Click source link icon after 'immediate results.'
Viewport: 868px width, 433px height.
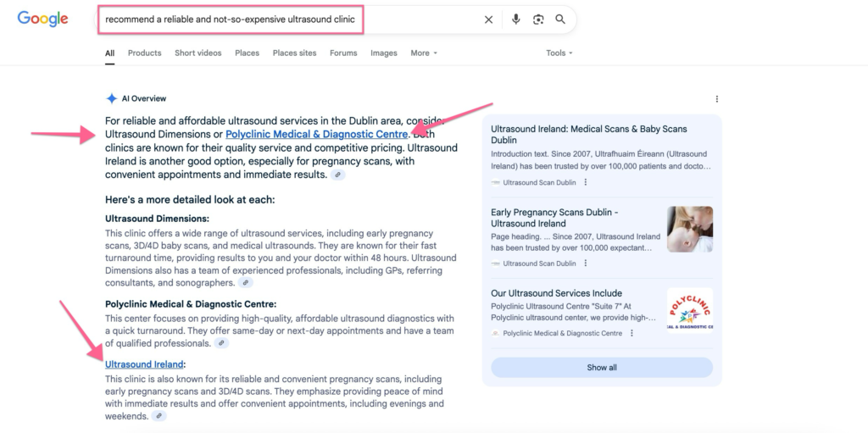tap(337, 175)
